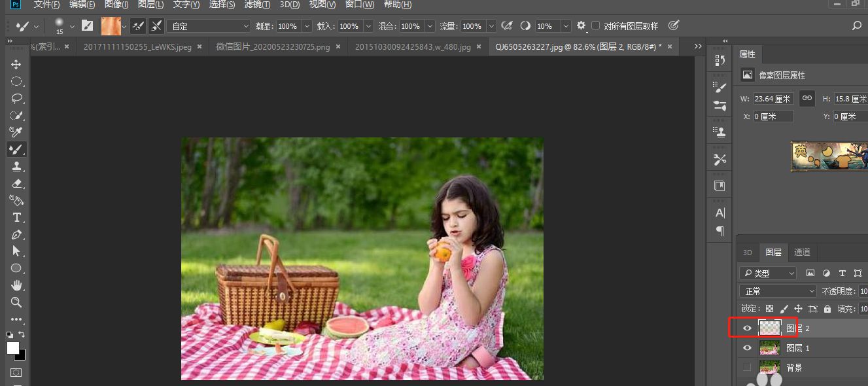Switch to the 通道 tab

coord(802,252)
